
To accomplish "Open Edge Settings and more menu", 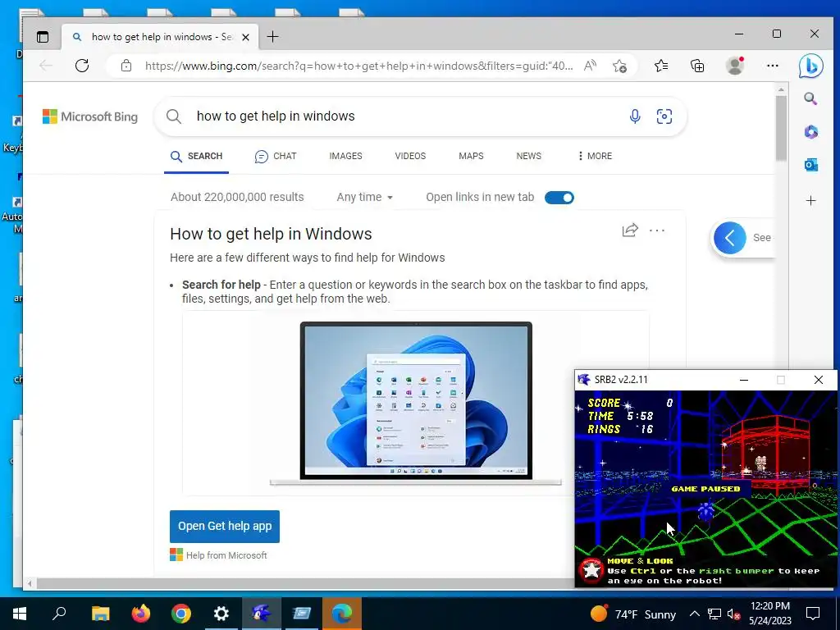I will (772, 66).
